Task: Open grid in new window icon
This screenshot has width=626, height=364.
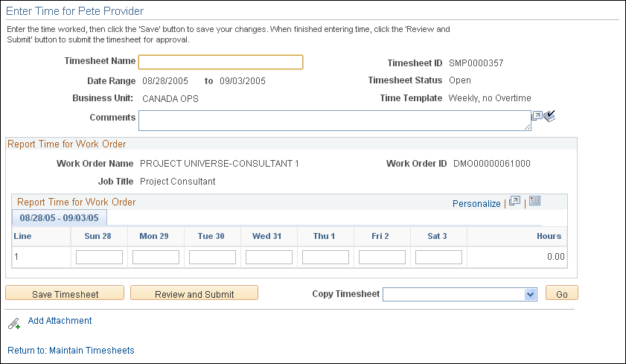Action: (x=514, y=201)
